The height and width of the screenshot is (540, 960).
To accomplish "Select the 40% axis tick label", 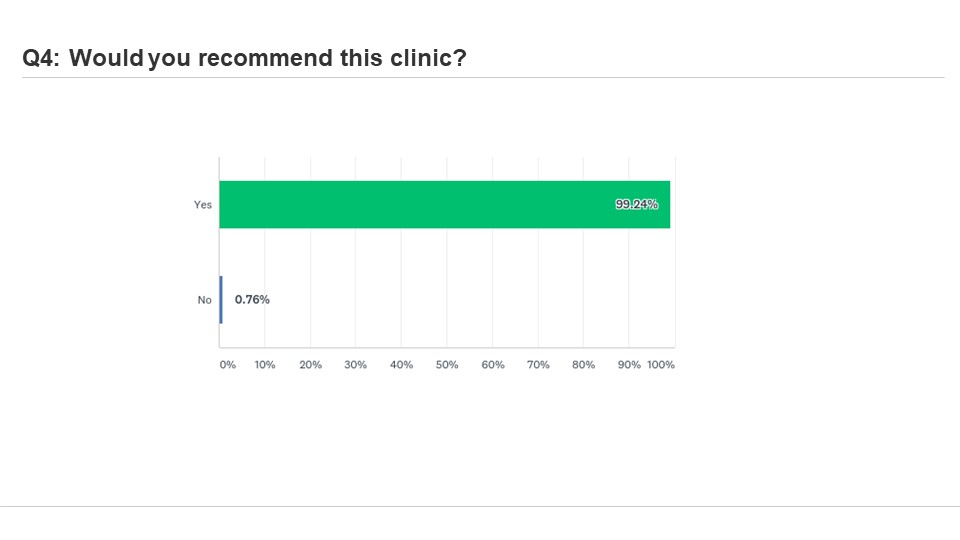I will point(402,365).
